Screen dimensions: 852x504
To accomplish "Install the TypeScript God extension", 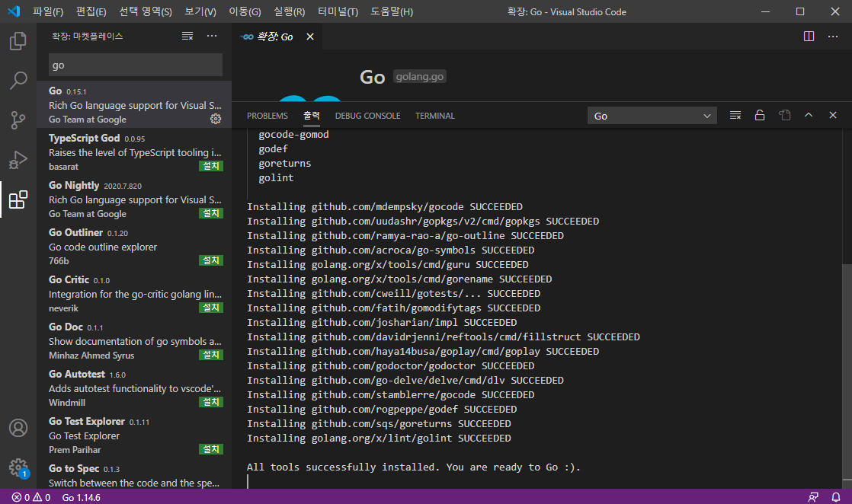I will [211, 166].
